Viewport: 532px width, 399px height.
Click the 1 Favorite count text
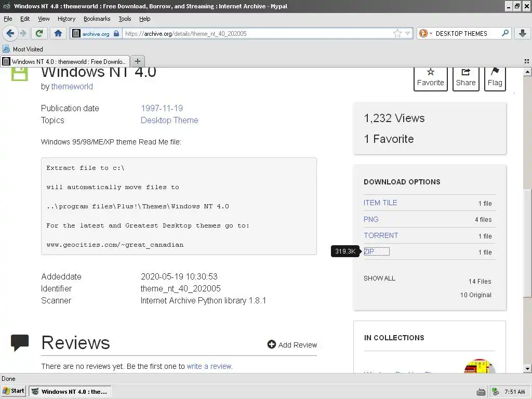point(389,139)
